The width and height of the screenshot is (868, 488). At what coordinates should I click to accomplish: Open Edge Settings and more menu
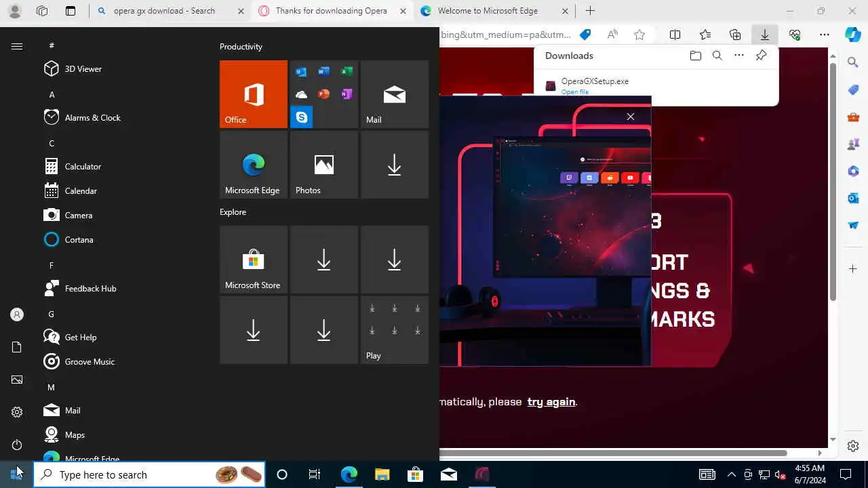pyautogui.click(x=825, y=35)
